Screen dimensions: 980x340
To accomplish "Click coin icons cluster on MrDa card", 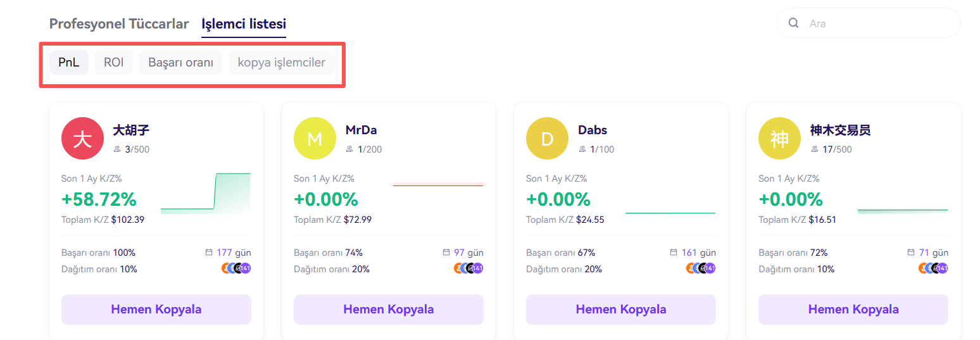I will (468, 268).
